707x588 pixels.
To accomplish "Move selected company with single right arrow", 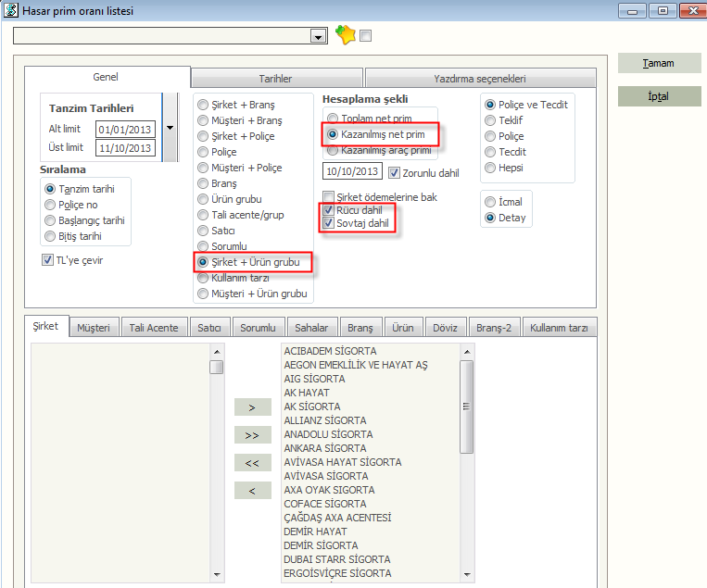I will click(253, 407).
